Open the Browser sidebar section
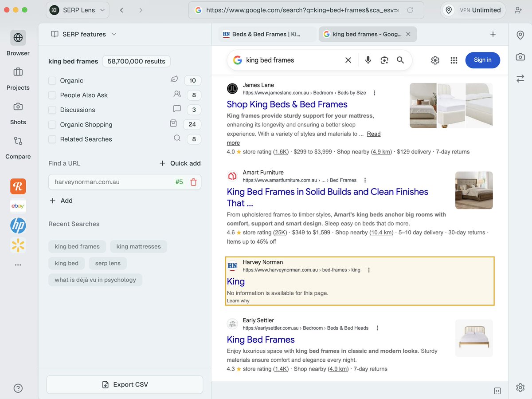The height and width of the screenshot is (399, 532). 18,43
